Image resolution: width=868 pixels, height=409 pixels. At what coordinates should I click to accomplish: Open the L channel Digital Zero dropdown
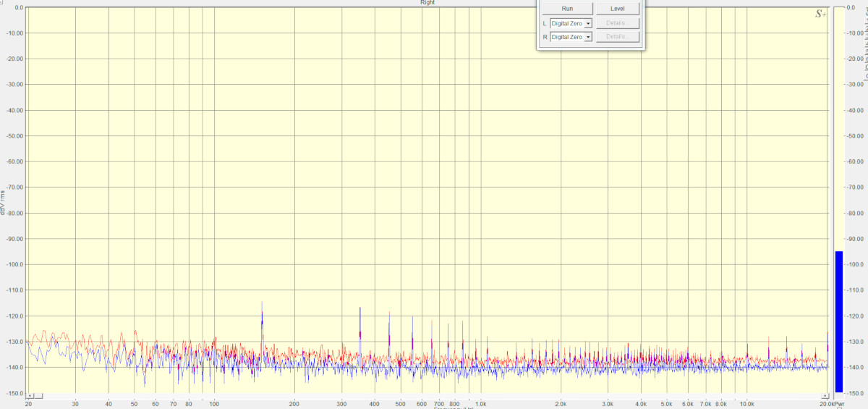point(571,23)
